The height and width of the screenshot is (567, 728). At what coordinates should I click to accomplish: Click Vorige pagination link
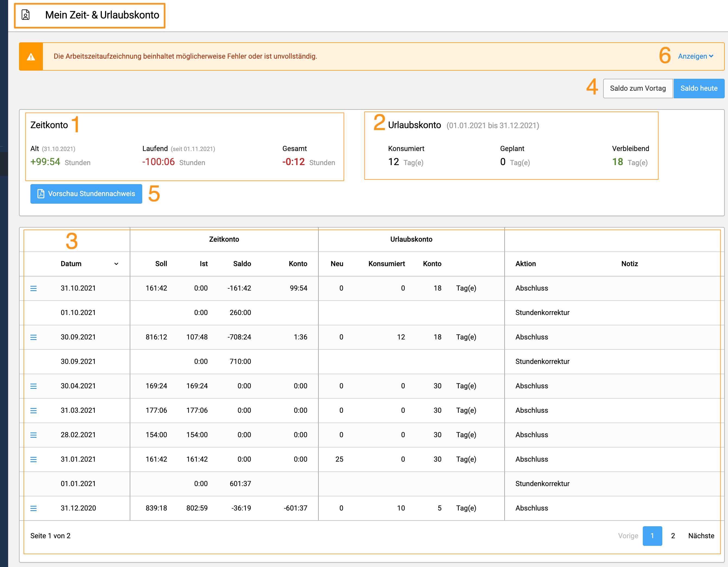pos(628,536)
